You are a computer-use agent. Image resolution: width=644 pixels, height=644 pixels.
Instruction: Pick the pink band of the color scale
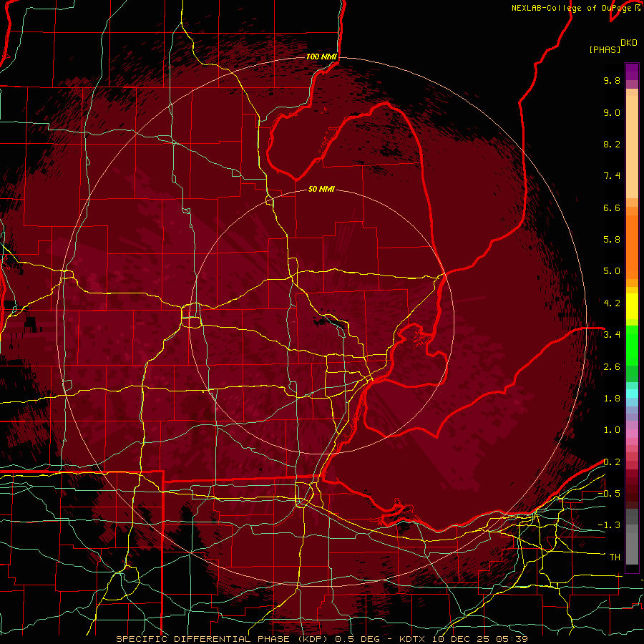pos(632,434)
